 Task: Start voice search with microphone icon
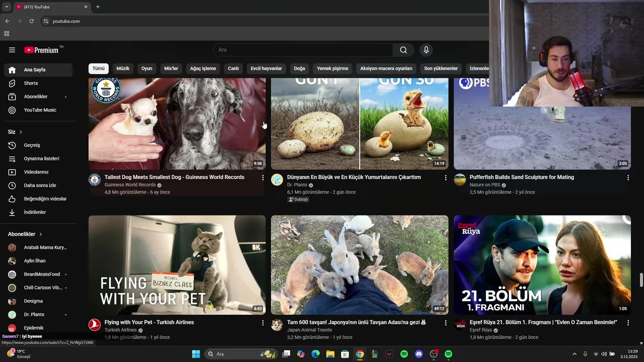[x=426, y=50]
